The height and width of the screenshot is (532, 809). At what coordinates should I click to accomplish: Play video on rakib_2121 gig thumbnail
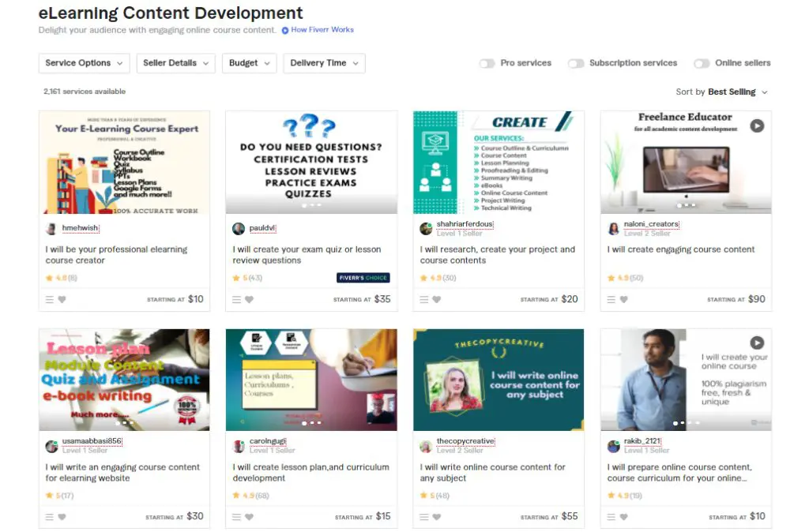point(757,343)
